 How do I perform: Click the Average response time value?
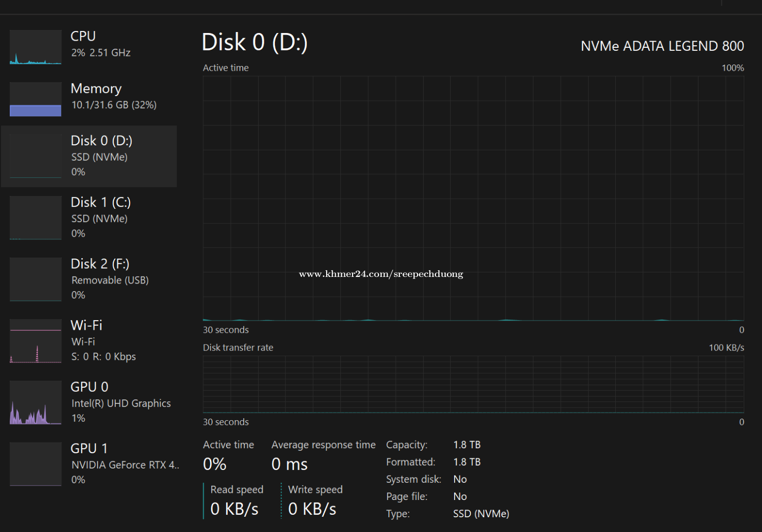tap(290, 464)
